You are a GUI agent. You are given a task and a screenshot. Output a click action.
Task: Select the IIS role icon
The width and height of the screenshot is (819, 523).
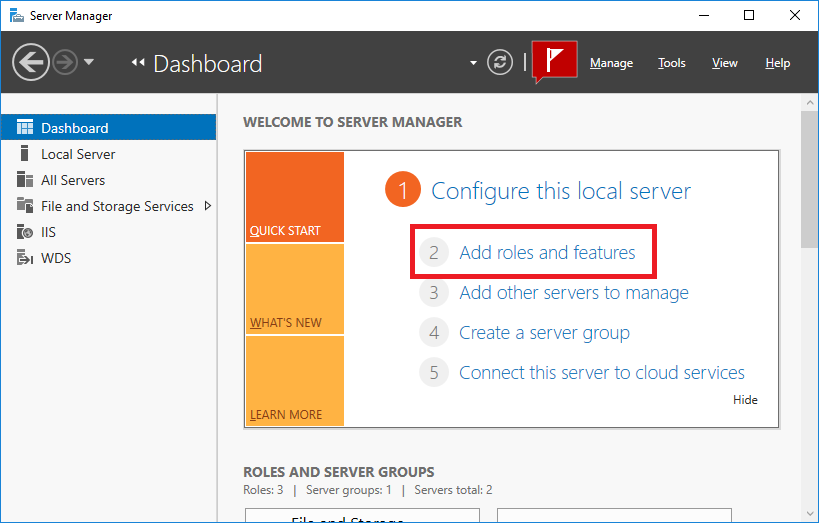(25, 231)
